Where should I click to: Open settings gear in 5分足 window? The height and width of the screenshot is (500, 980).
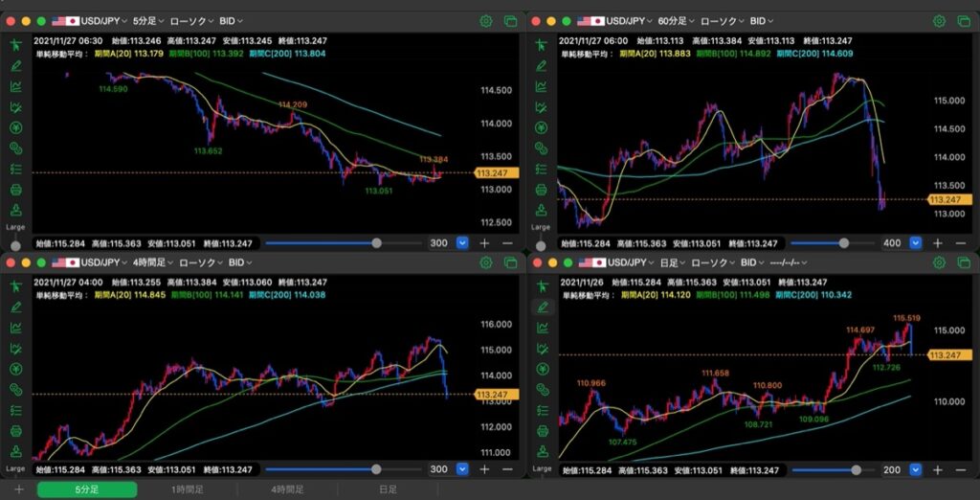[485, 21]
